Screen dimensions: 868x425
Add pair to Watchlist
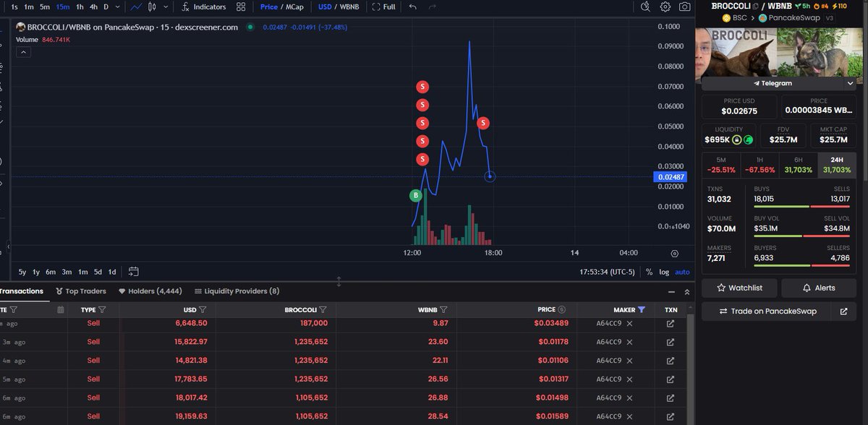click(739, 288)
